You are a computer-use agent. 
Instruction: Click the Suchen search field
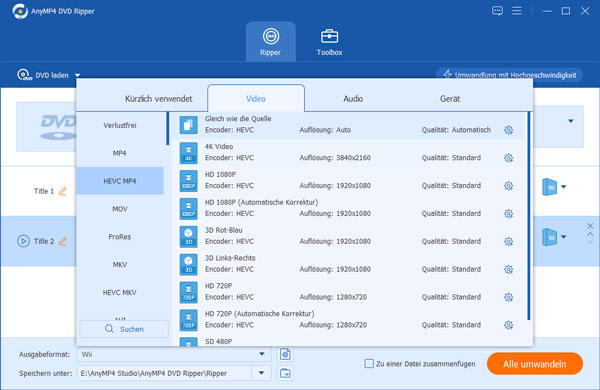pos(124,329)
